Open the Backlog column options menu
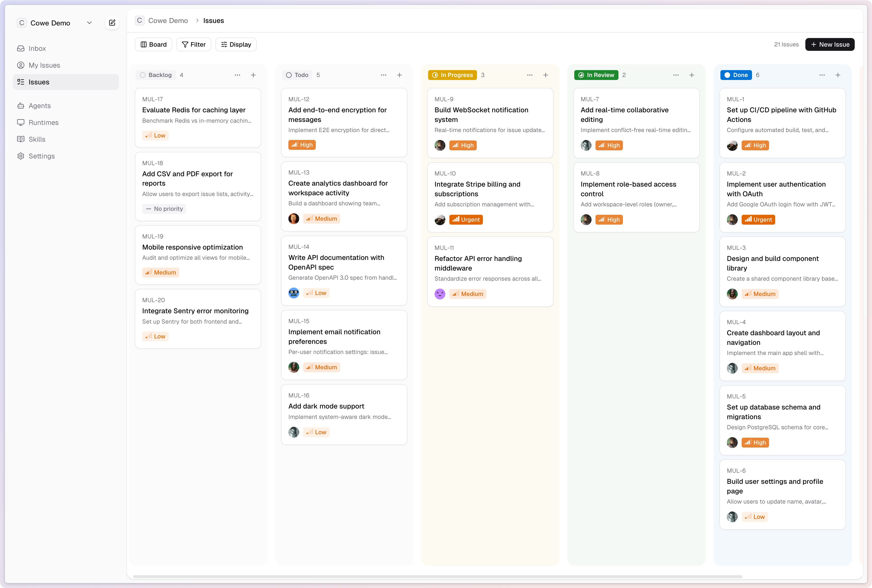The height and width of the screenshot is (588, 872). (x=238, y=75)
